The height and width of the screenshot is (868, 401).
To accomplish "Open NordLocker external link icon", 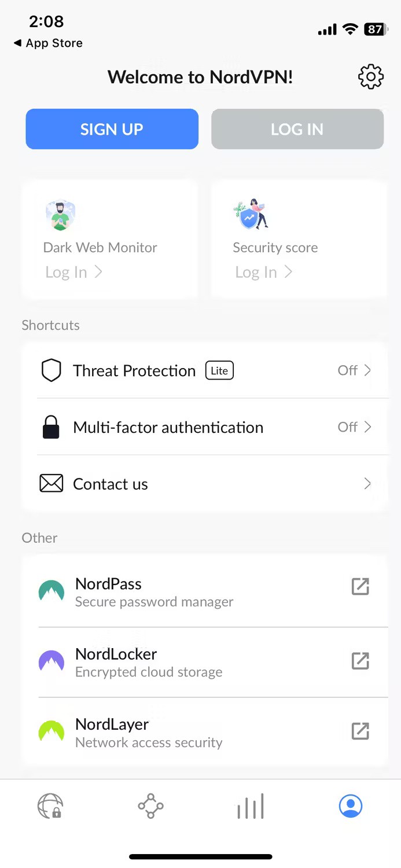I will (360, 661).
